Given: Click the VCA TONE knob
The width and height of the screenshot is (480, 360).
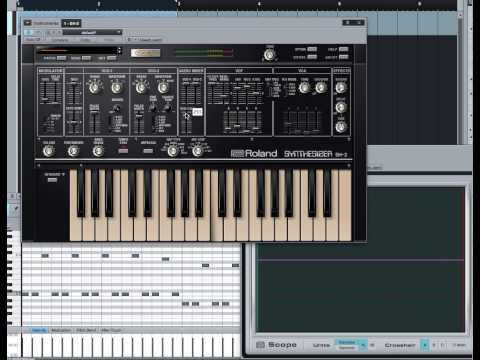Looking at the screenshot, I should [304, 88].
